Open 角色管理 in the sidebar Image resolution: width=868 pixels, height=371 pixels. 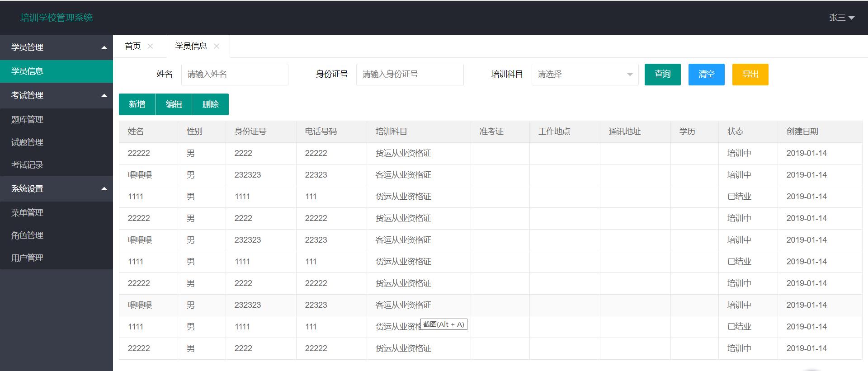(x=57, y=235)
